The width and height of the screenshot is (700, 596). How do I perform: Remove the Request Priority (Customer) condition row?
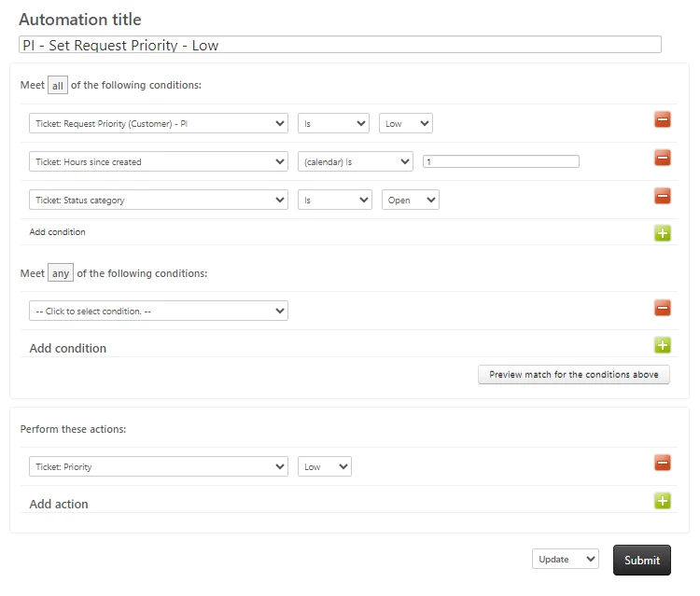coord(663,119)
